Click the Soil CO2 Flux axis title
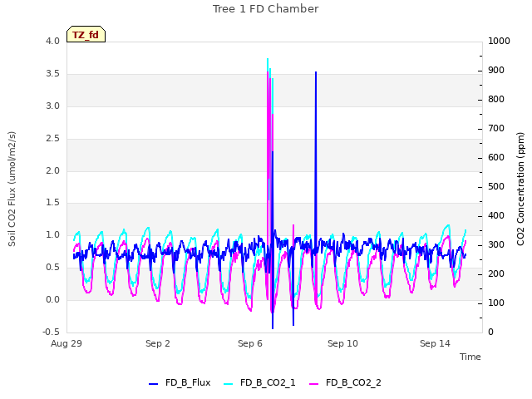532x399 pixels. [x=12, y=189]
